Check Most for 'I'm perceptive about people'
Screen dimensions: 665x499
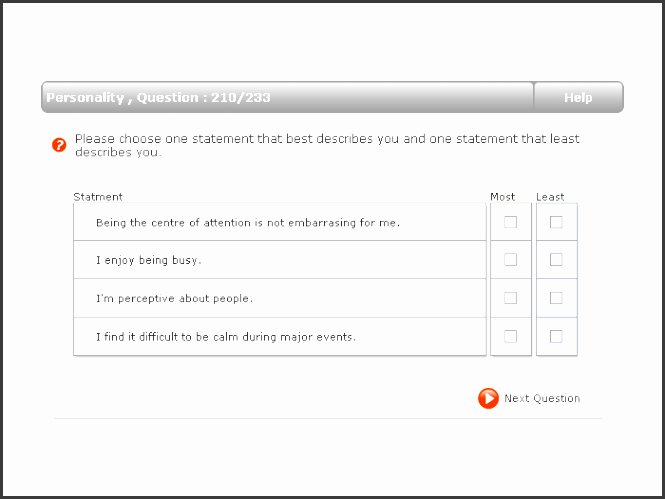(x=511, y=298)
